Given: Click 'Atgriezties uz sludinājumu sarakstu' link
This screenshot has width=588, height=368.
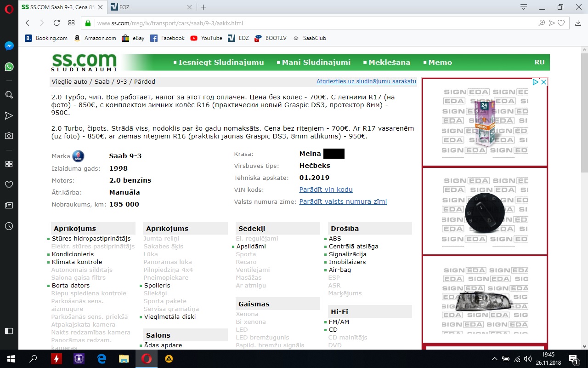Looking at the screenshot, I should (366, 81).
